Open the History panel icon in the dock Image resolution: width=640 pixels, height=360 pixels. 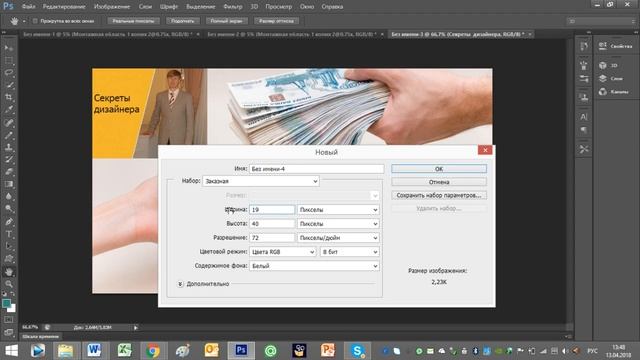click(584, 46)
